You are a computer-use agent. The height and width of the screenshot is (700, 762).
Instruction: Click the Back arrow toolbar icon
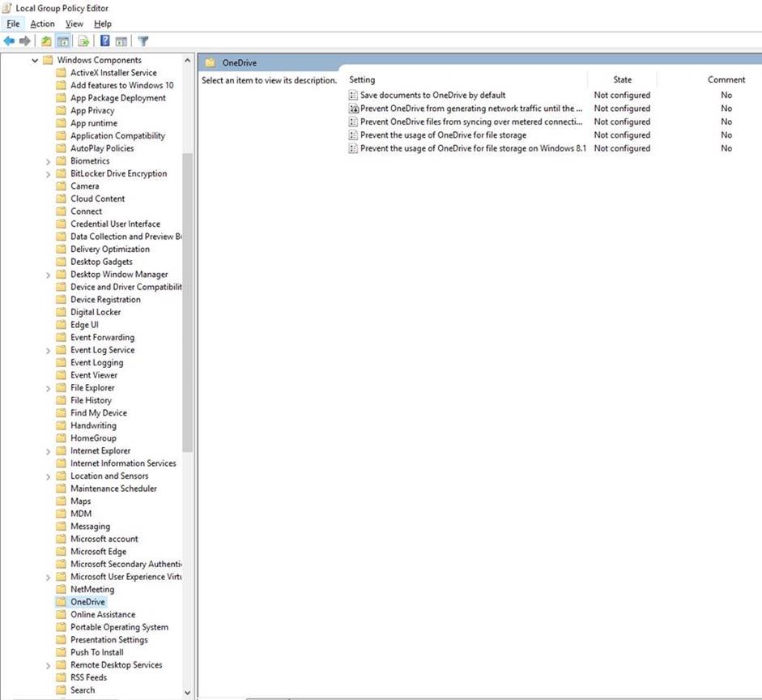click(x=9, y=41)
